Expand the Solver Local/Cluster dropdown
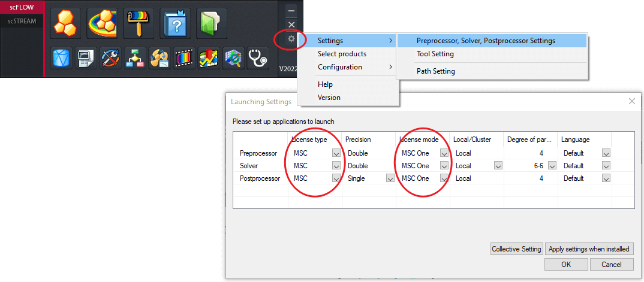644x282 pixels. click(x=498, y=166)
